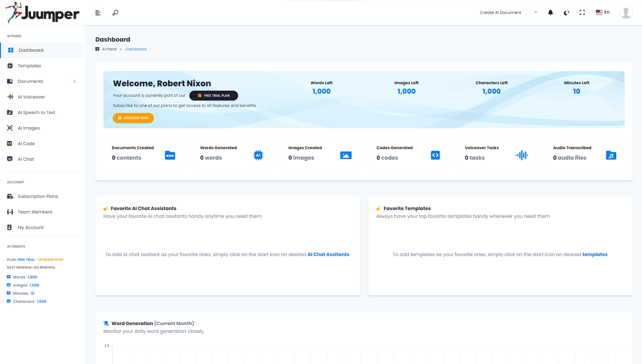The height and width of the screenshot is (364, 642).
Task: Open AI Chat Assitants link
Action: (x=328, y=255)
